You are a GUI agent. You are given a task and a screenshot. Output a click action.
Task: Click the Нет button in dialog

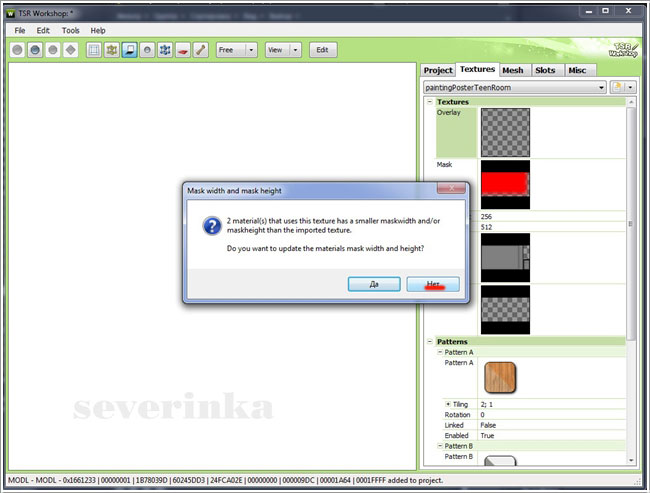tap(433, 284)
